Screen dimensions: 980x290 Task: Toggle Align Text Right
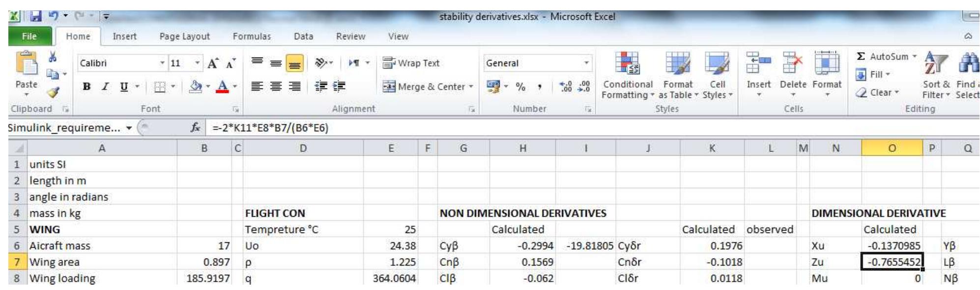point(294,87)
